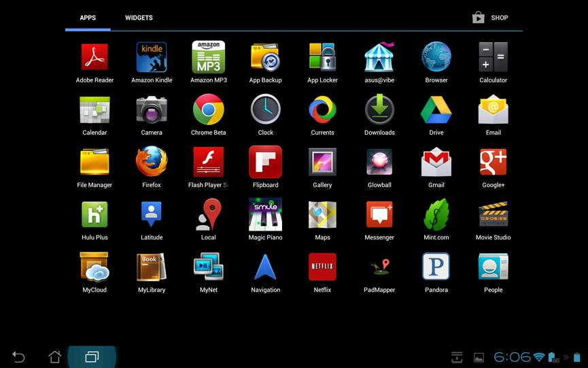
Task: Open File Manager
Action: point(94,162)
